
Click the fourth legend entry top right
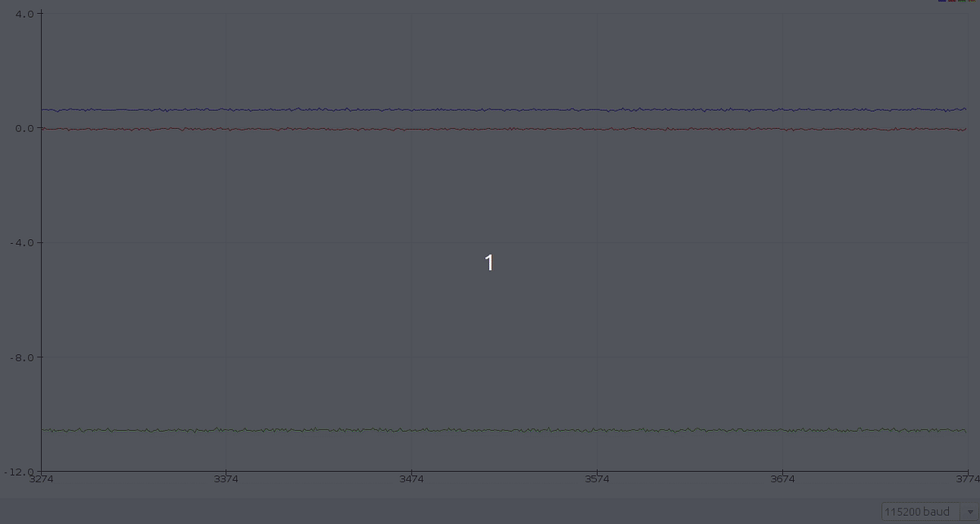[x=973, y=2]
